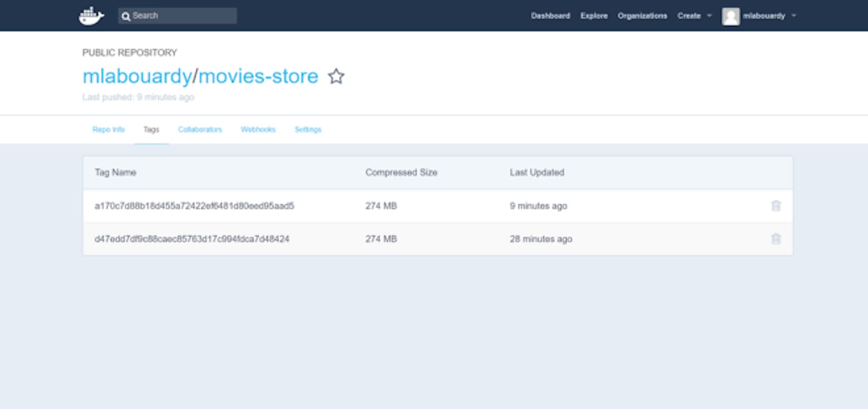This screenshot has width=868, height=409.
Task: Open the Collaborators tab
Action: (200, 130)
